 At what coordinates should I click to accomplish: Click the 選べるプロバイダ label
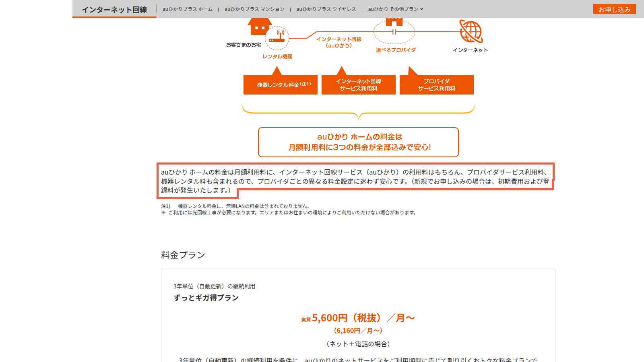pyautogui.click(x=396, y=50)
